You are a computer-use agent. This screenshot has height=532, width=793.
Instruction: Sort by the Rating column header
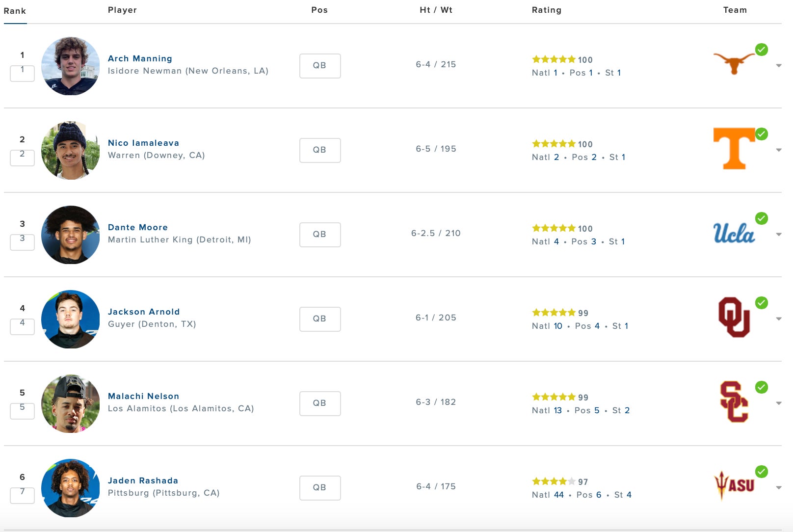546,10
